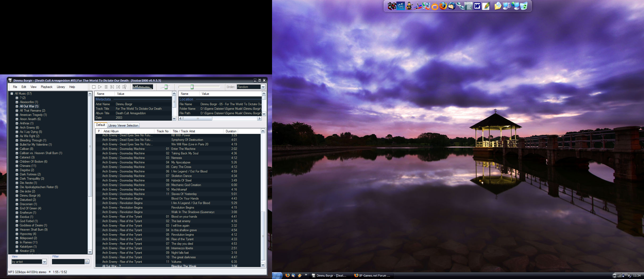The height and width of the screenshot is (279, 644).
Task: Expand the Dimmu Borgir artist node
Action: [17, 196]
